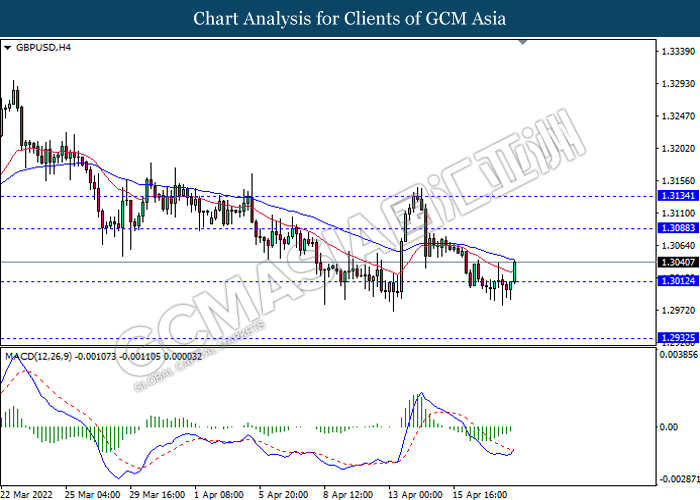This screenshot has width=700, height=500.
Task: Click the 1.31341 price level label
Action: click(678, 196)
